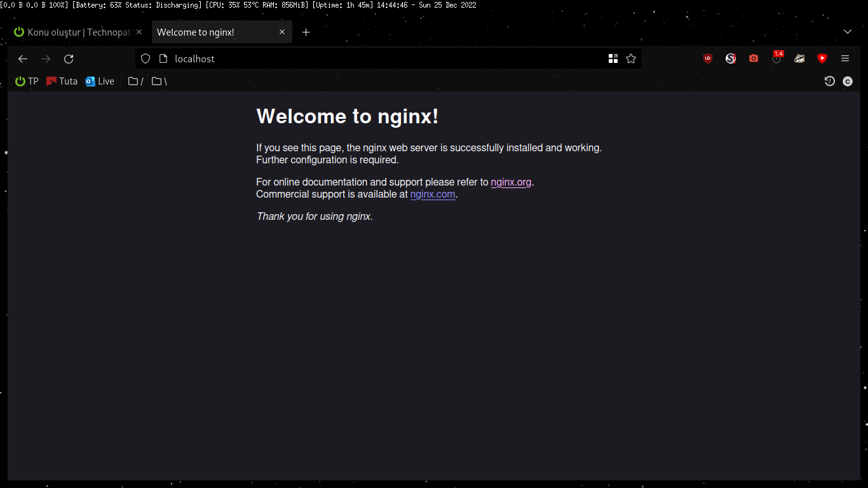Click the Welcome to nginx! heading
The height and width of the screenshot is (488, 868).
coord(348,116)
